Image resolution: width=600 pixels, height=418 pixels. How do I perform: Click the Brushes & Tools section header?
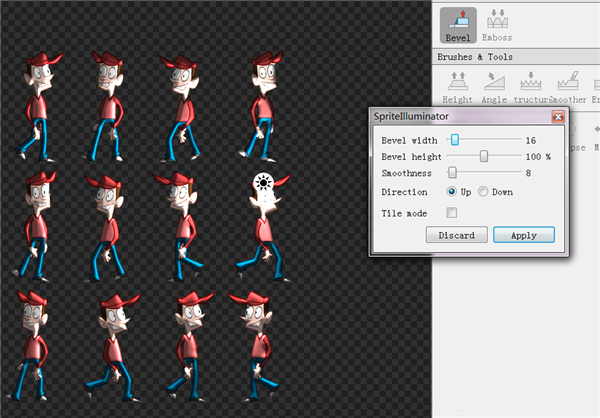pos(473,57)
